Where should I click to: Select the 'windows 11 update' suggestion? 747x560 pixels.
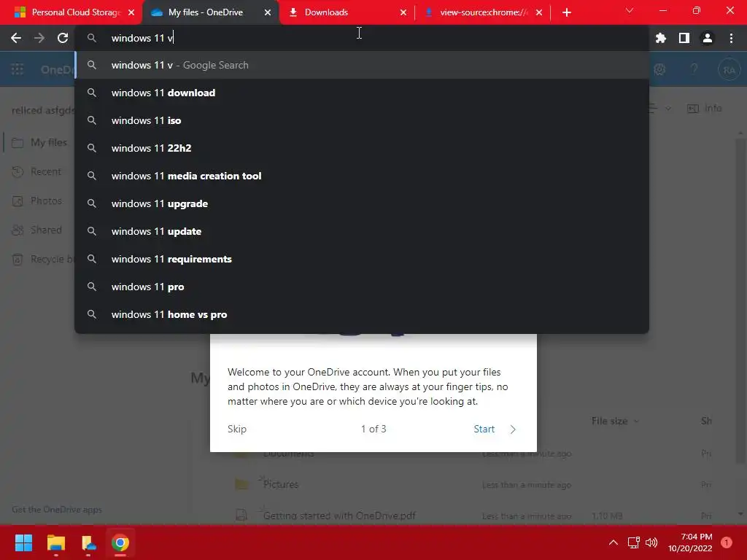(362, 231)
